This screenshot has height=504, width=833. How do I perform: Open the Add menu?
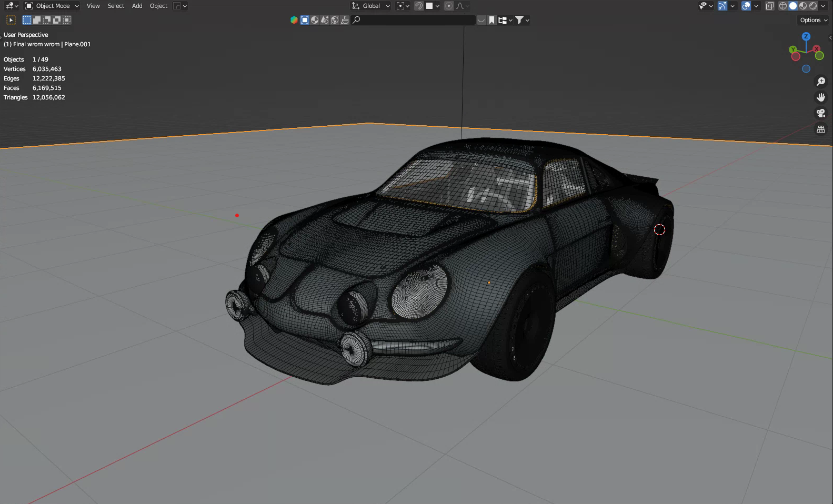[x=137, y=6]
